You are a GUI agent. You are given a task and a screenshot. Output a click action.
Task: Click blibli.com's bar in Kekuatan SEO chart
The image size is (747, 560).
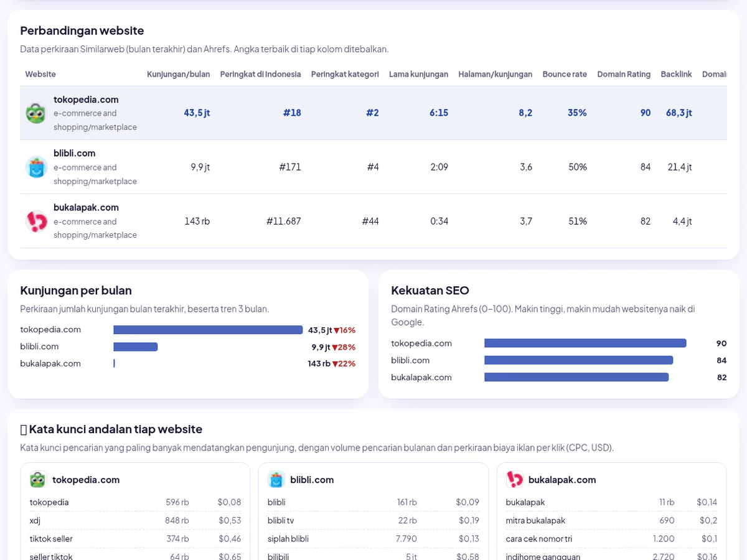579,360
